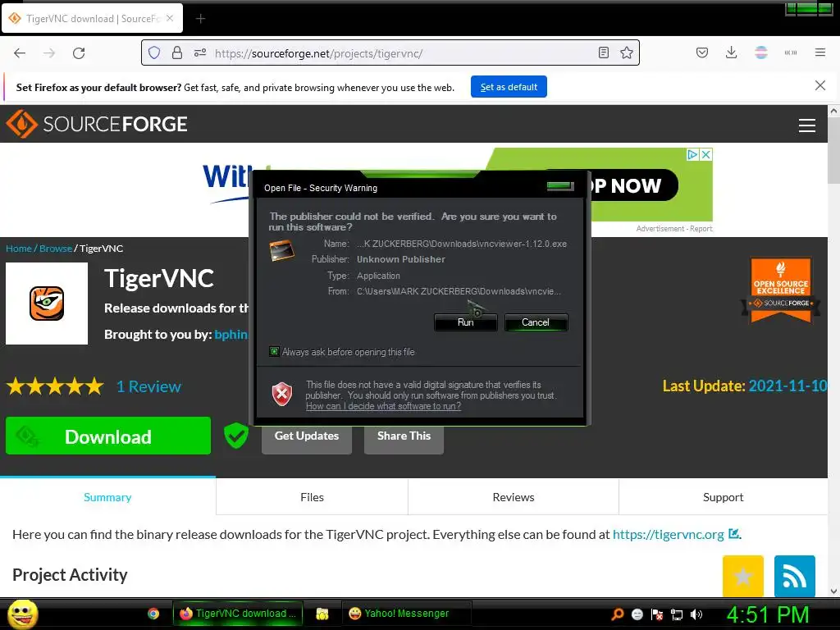Click the TigerVNC tiger eye logo

point(47,304)
